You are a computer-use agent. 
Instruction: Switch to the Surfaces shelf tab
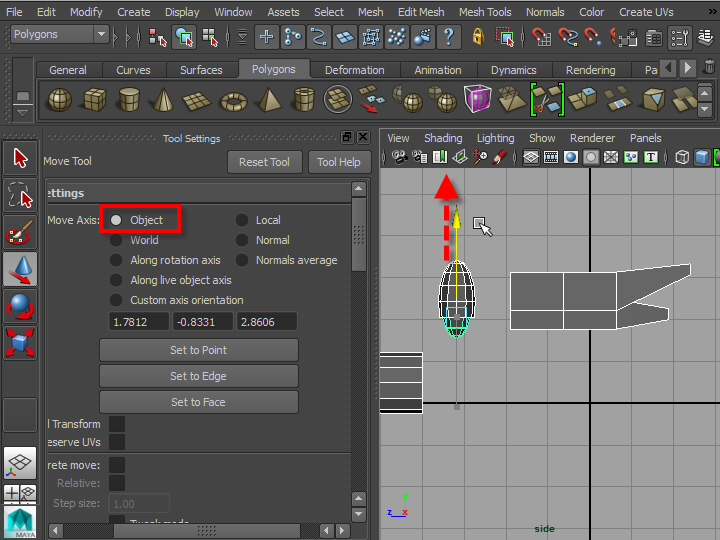click(x=201, y=70)
